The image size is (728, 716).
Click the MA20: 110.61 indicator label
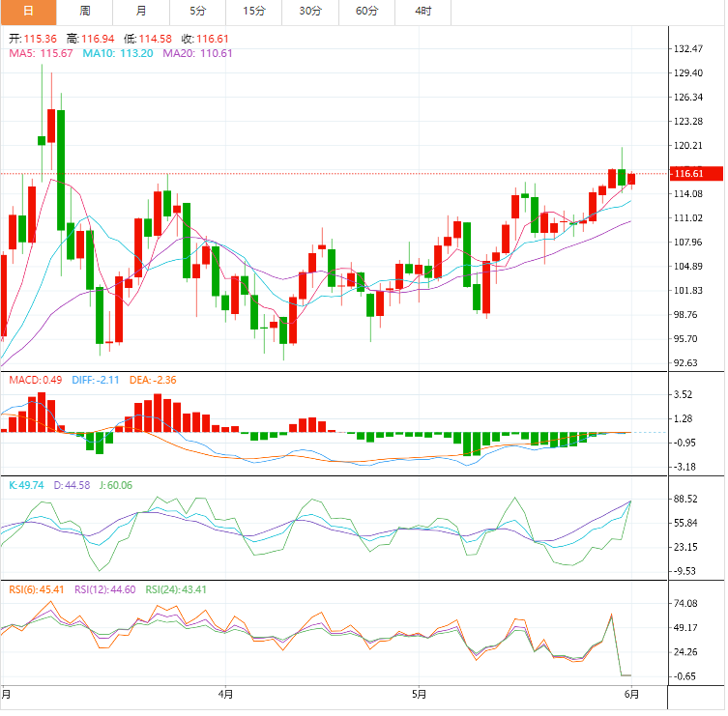click(x=197, y=53)
